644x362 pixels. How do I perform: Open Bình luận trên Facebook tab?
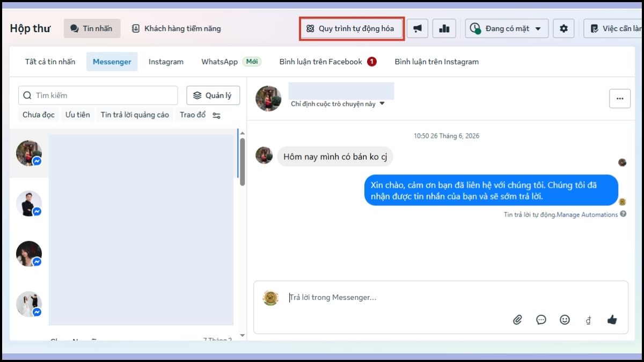pyautogui.click(x=328, y=62)
